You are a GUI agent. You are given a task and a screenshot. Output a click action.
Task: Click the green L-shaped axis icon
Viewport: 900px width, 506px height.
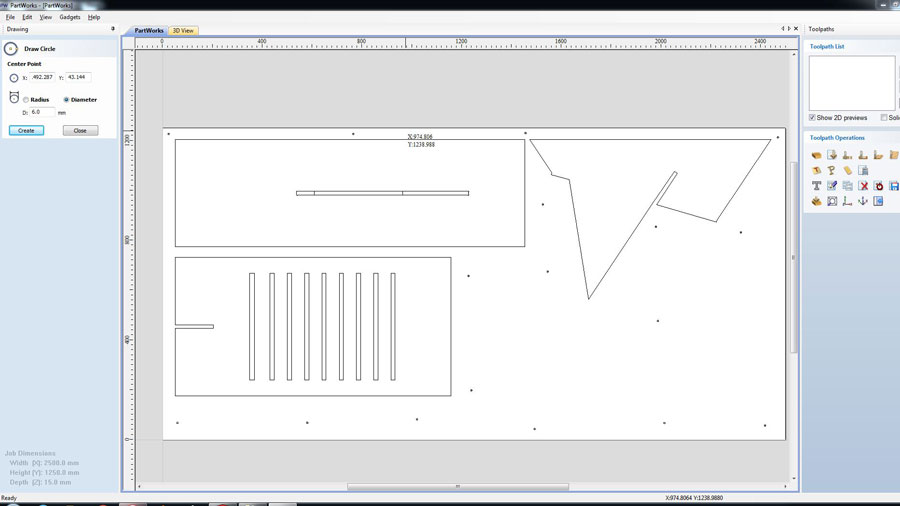tap(847, 201)
